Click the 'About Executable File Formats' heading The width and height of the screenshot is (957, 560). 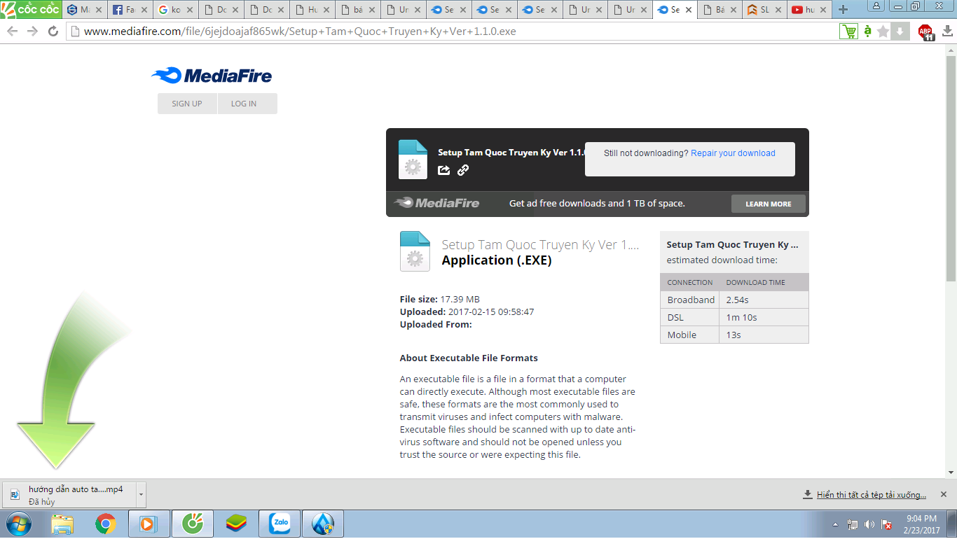click(469, 358)
